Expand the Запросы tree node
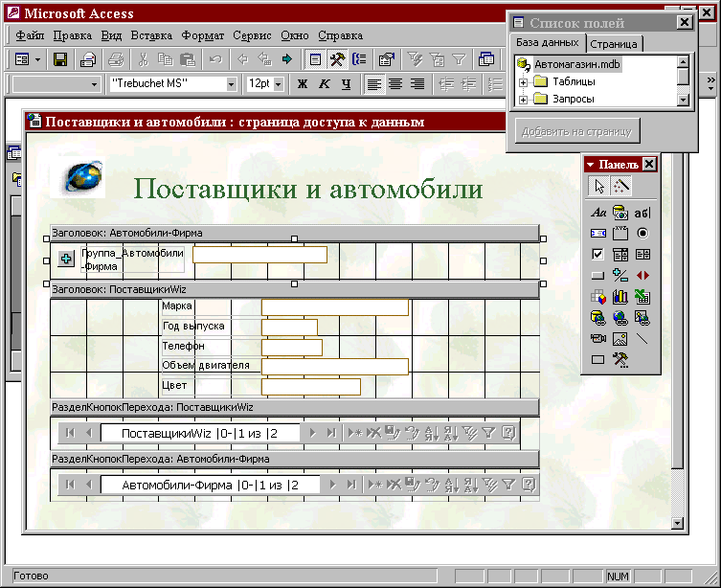The width and height of the screenshot is (721, 588). (x=523, y=100)
